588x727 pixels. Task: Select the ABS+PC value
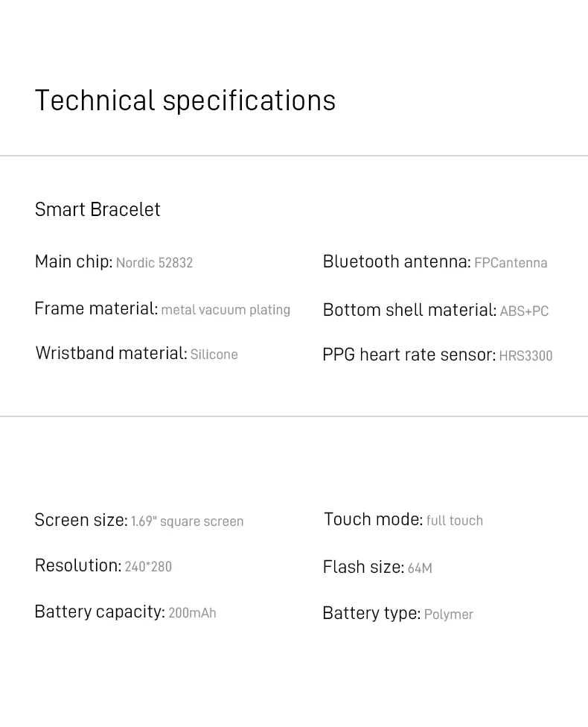point(524,311)
